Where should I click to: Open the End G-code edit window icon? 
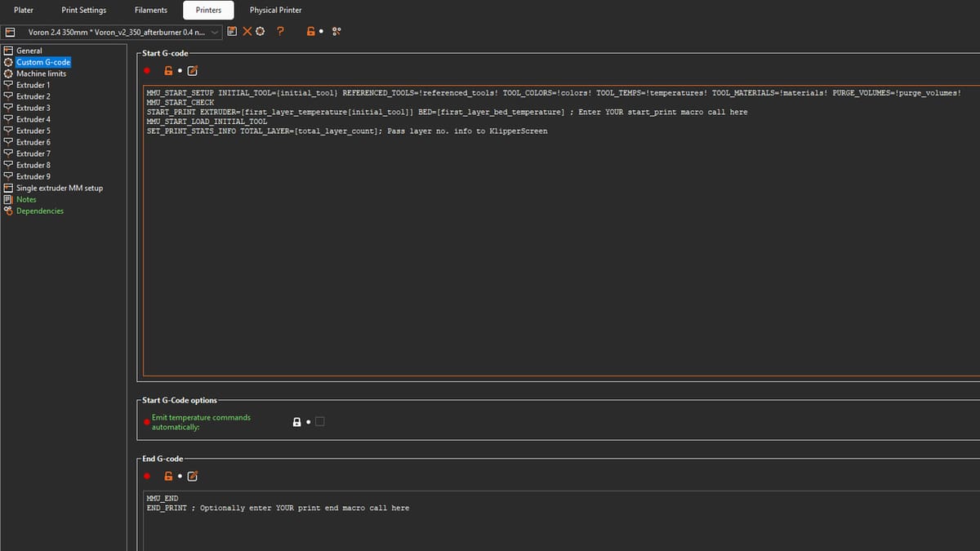pyautogui.click(x=193, y=476)
